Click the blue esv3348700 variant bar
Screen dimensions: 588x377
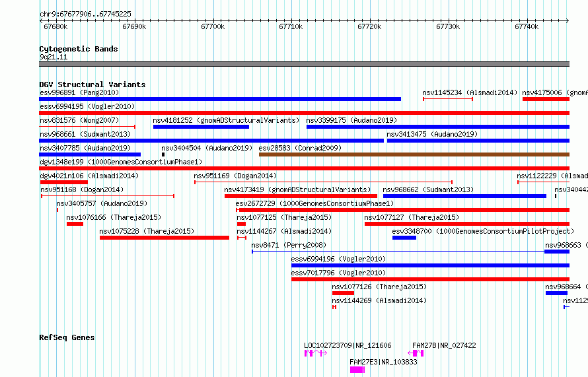click(404, 238)
